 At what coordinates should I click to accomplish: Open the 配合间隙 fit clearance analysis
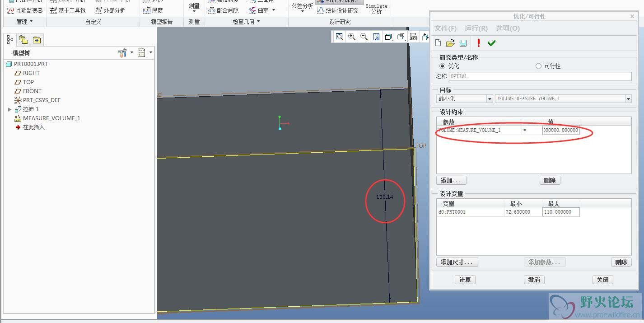pyautogui.click(x=224, y=10)
